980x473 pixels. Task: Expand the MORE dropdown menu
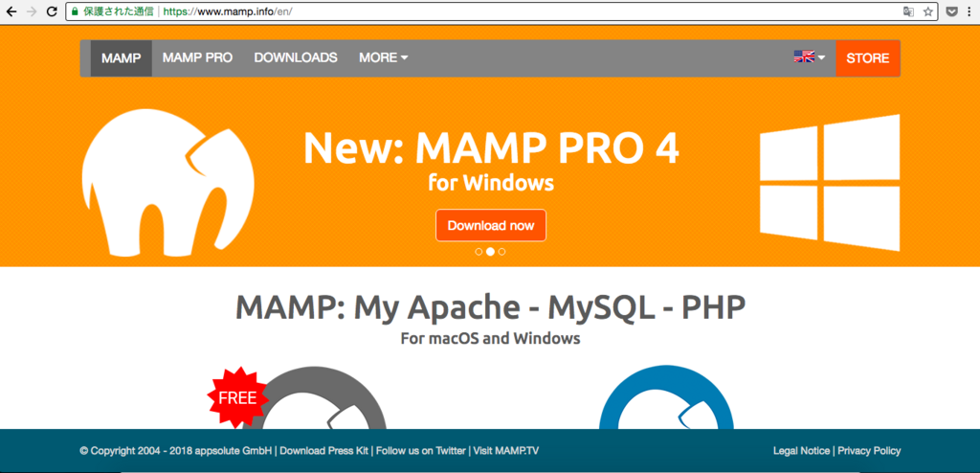click(x=383, y=57)
